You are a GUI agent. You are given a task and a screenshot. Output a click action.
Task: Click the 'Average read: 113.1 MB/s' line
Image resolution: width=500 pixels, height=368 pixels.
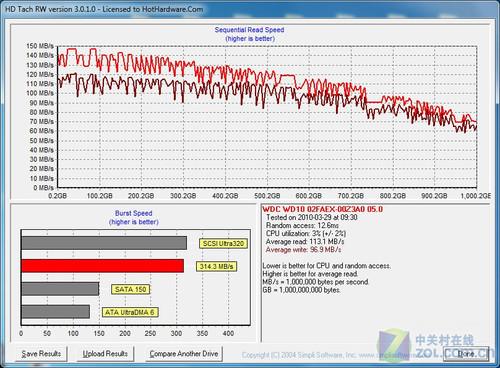[305, 241]
